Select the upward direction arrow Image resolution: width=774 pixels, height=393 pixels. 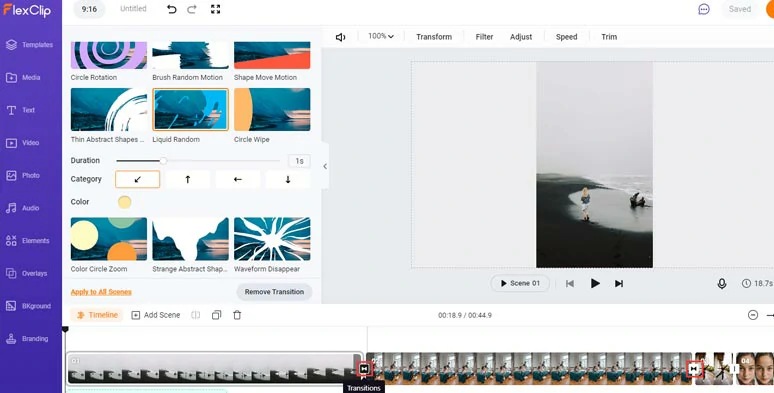[188, 180]
